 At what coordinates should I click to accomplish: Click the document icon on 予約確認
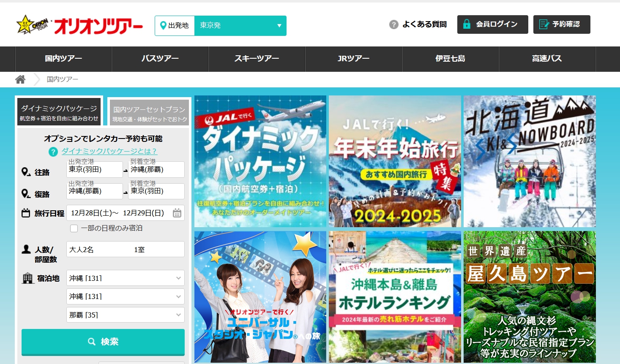(x=544, y=24)
